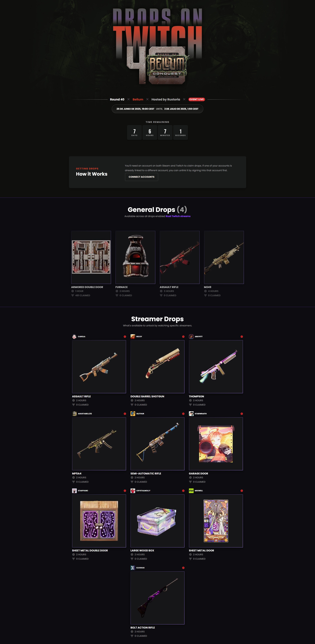315x644 pixels.
Task: Click Silithur's streamer avatar icon
Action: tap(133, 414)
